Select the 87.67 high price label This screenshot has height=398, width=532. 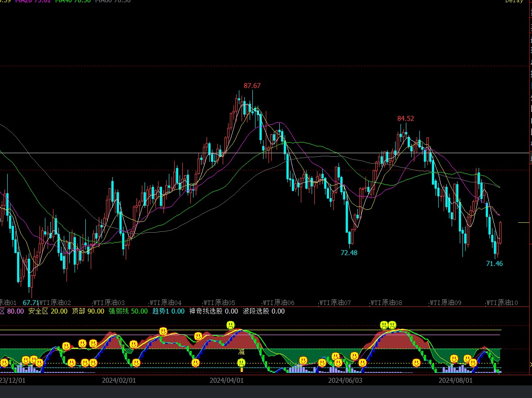click(252, 86)
